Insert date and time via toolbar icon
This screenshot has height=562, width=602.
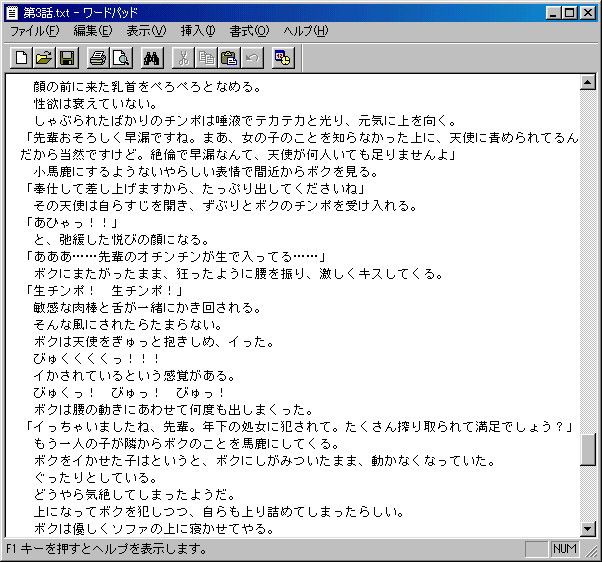click(283, 58)
